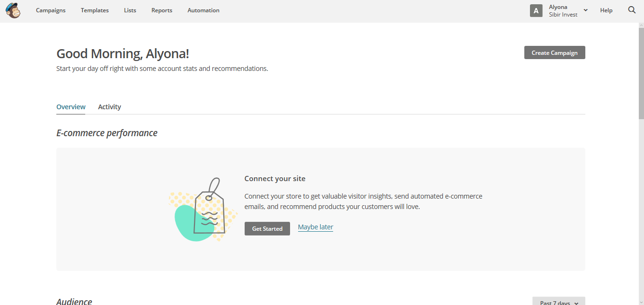Open the Templates menu
This screenshot has width=644, height=305.
(95, 10)
